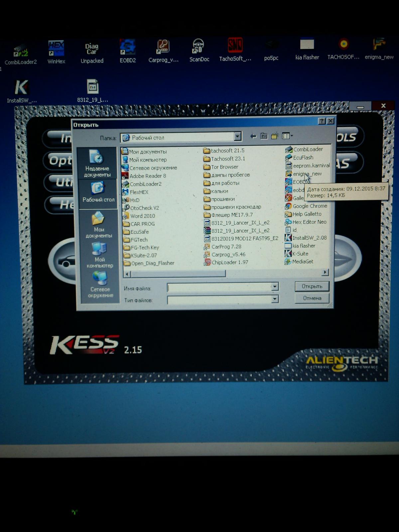
Task: Click the file list's right scroll arrow
Action: pyautogui.click(x=325, y=273)
